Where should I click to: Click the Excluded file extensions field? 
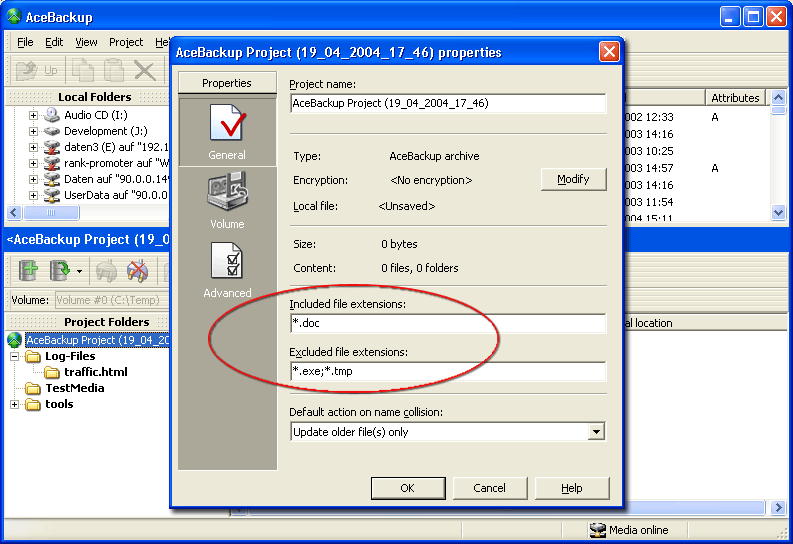[x=448, y=371]
